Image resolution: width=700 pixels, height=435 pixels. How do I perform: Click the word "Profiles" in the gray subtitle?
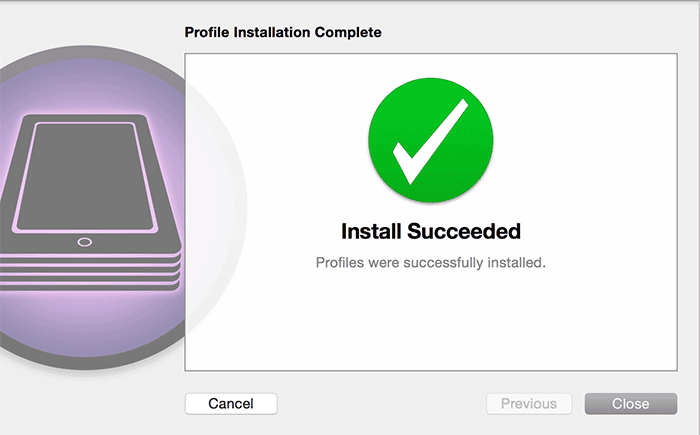(x=340, y=263)
